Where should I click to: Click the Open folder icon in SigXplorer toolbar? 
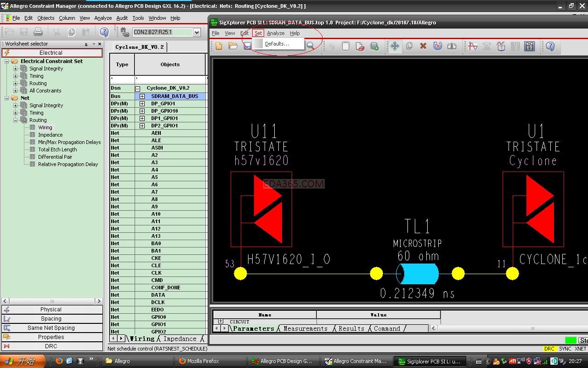(x=233, y=46)
